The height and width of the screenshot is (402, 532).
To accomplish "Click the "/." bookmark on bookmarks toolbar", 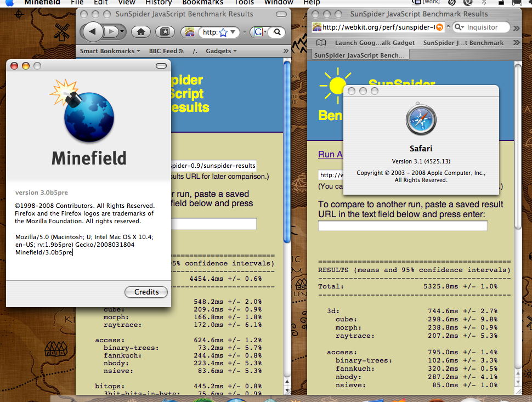I will [x=195, y=51].
